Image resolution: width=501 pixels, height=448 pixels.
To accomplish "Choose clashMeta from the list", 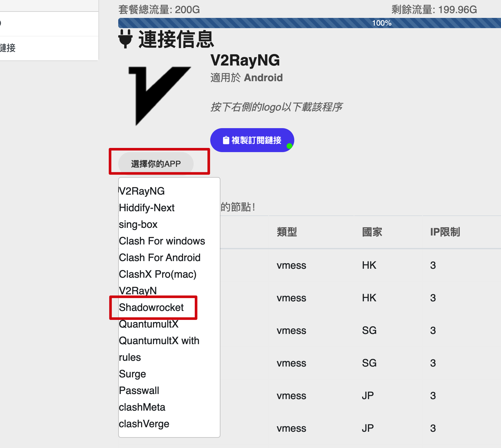I will 142,407.
